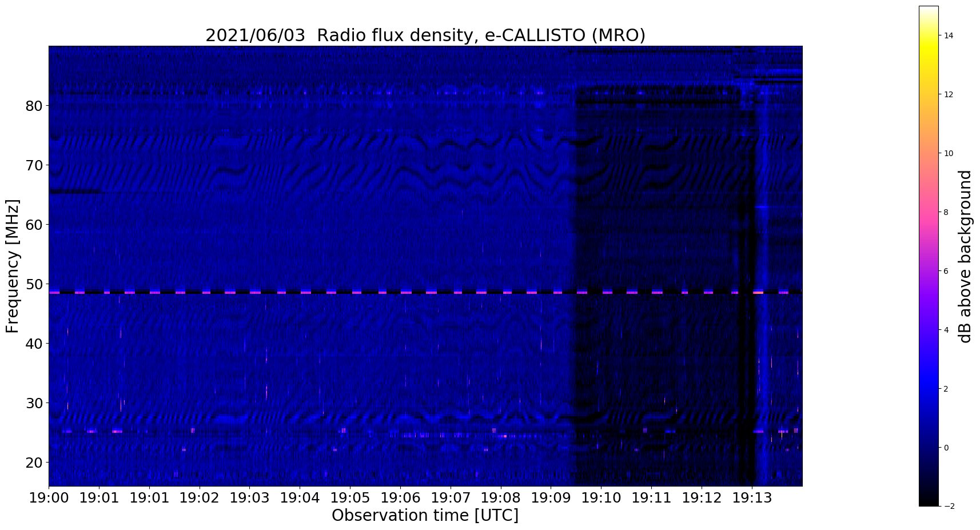Select the 50 tick on the frequency axis
The image size is (980, 530).
pyautogui.click(x=34, y=284)
